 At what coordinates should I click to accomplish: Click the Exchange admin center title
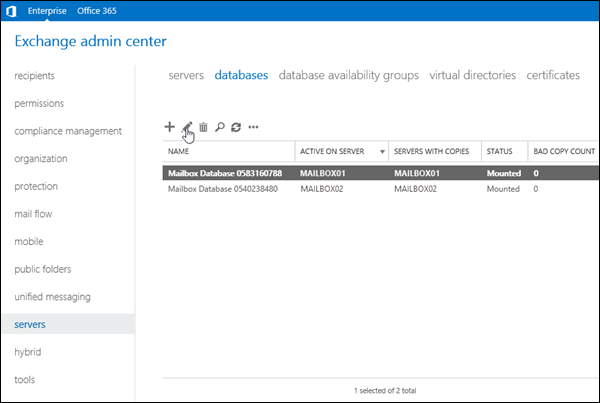click(91, 41)
